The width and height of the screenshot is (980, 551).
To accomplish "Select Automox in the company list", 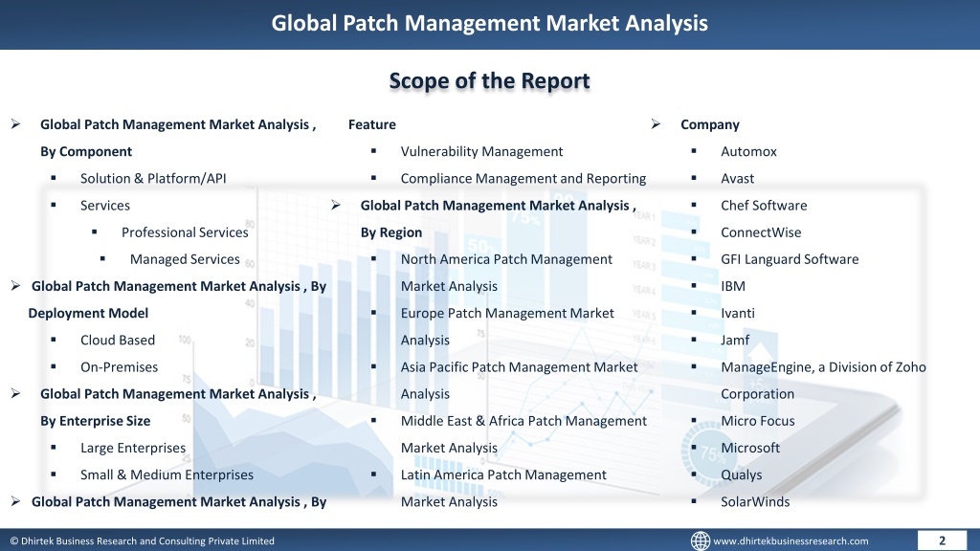I will [748, 151].
